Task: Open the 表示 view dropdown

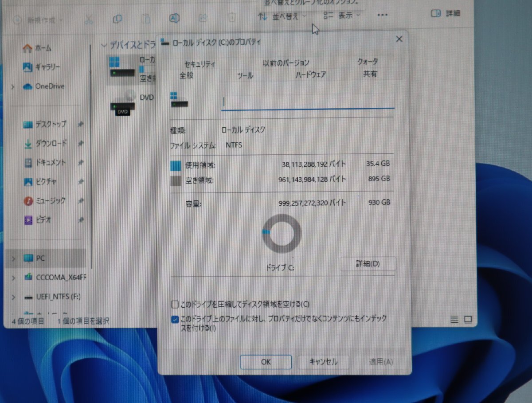Action: pyautogui.click(x=342, y=16)
